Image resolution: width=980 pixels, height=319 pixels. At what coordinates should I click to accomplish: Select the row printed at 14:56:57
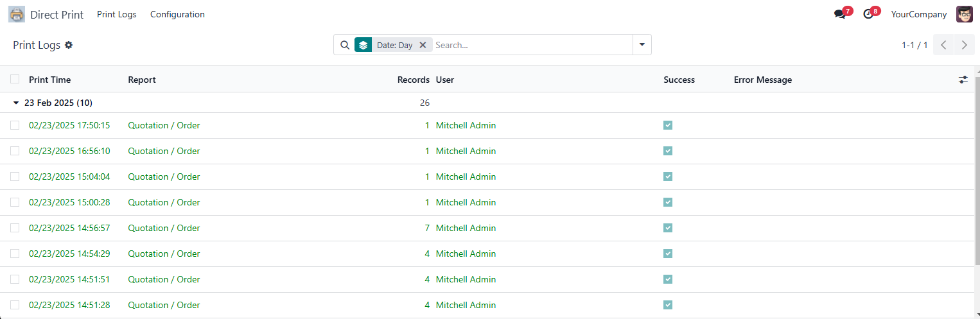15,228
